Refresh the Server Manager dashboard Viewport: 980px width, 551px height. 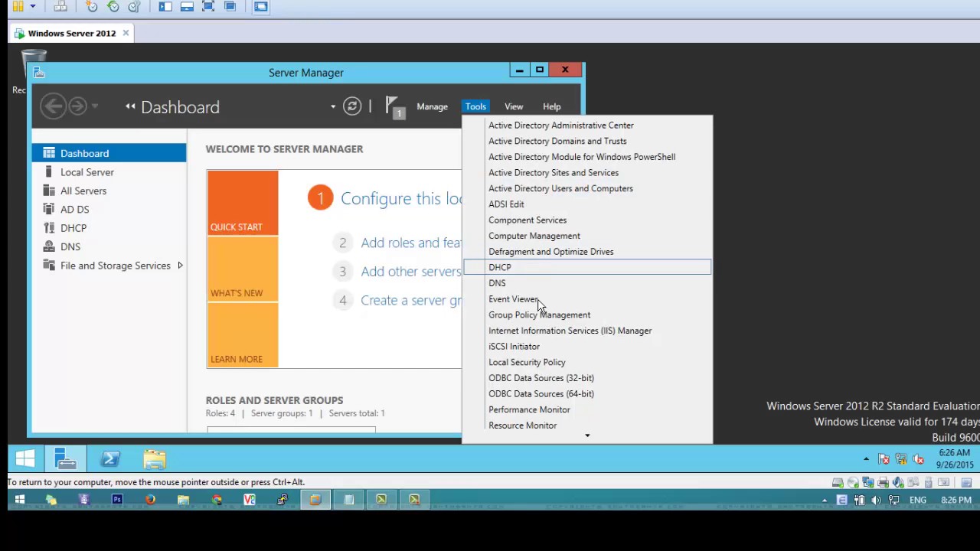pos(352,106)
